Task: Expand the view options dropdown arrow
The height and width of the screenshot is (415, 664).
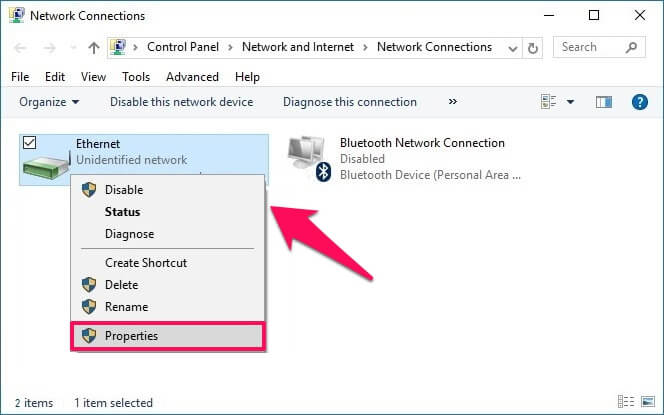Action: click(x=570, y=102)
